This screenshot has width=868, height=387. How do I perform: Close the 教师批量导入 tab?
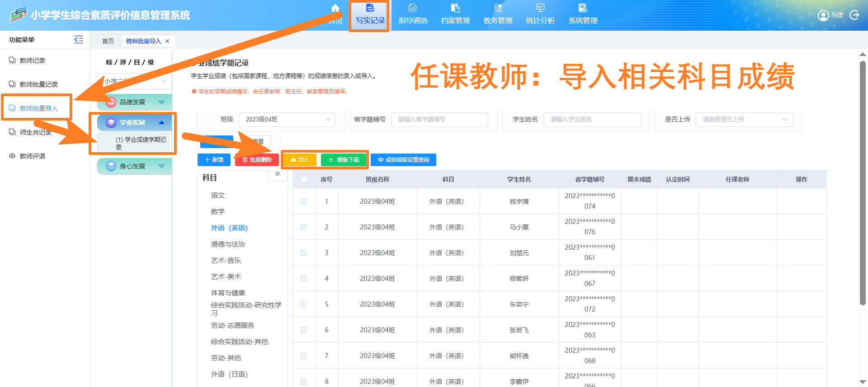[x=167, y=41]
